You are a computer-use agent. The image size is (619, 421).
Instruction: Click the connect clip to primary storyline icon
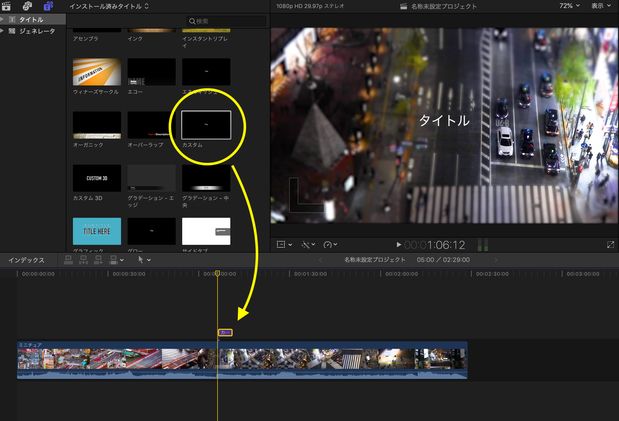(68, 259)
